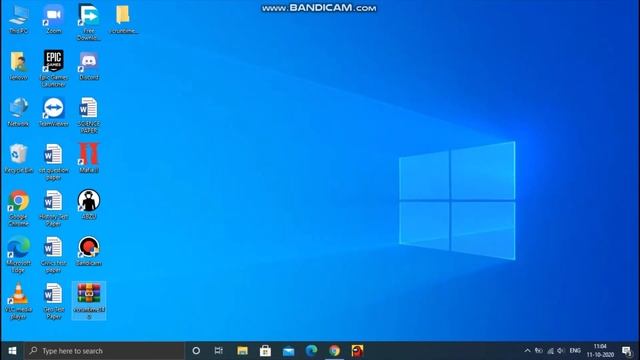
Task: Select the Geo Test Paper document
Action: 53,301
